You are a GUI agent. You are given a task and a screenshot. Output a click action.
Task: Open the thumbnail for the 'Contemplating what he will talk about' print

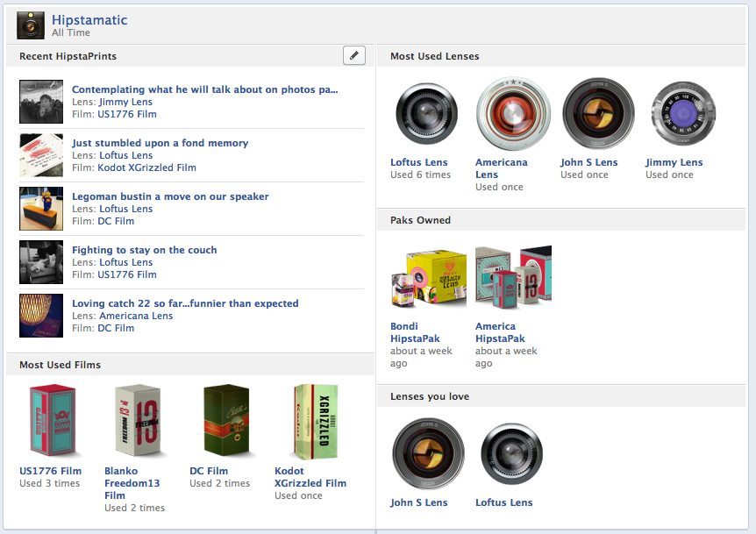click(x=41, y=102)
